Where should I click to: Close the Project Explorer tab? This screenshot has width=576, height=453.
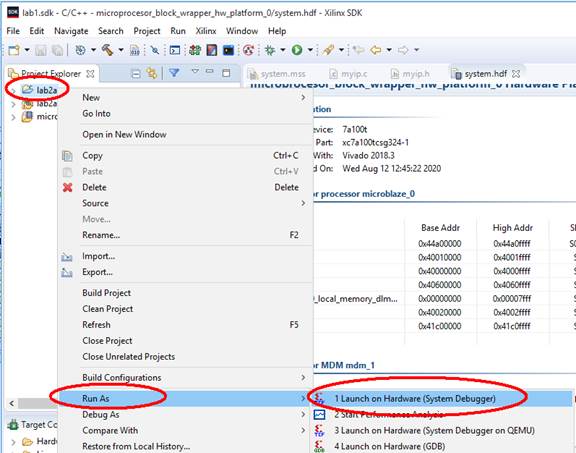point(90,74)
